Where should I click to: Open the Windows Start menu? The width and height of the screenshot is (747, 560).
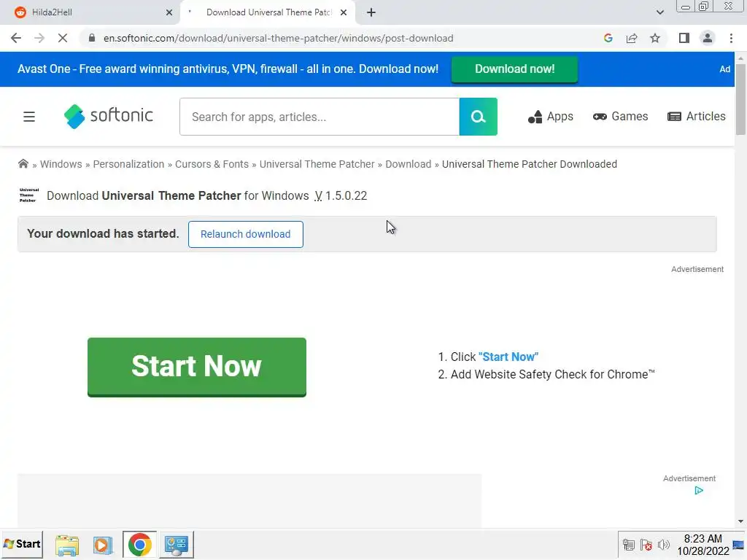click(22, 544)
